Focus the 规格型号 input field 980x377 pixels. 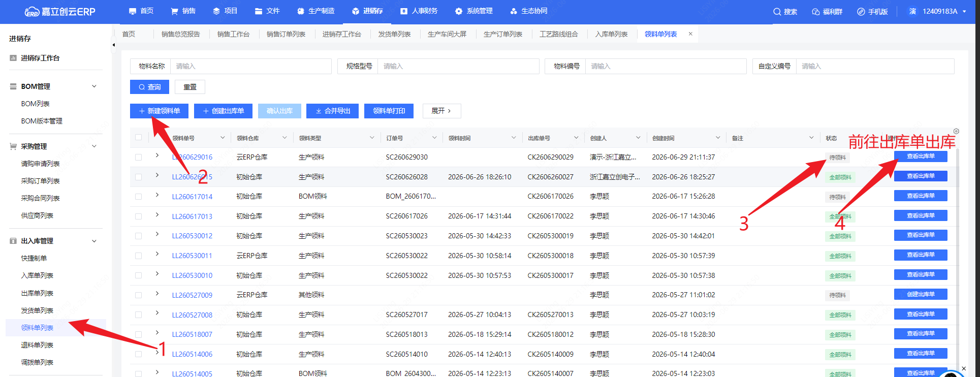coord(458,66)
